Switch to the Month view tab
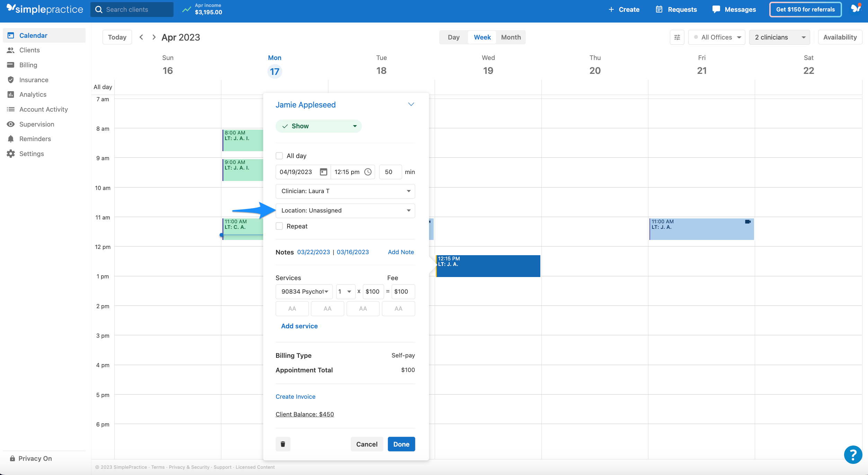Viewport: 868px width, 475px height. (511, 37)
